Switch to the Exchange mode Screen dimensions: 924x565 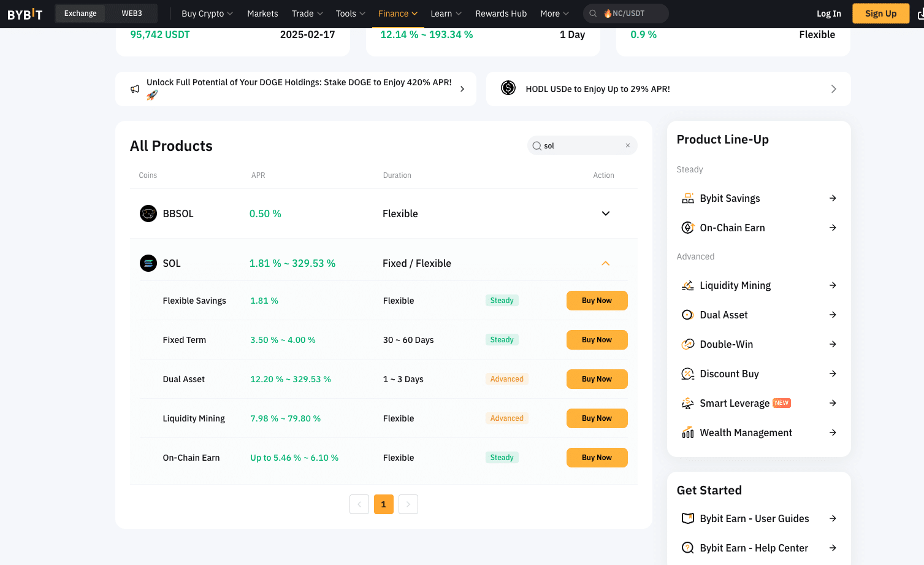click(x=80, y=13)
